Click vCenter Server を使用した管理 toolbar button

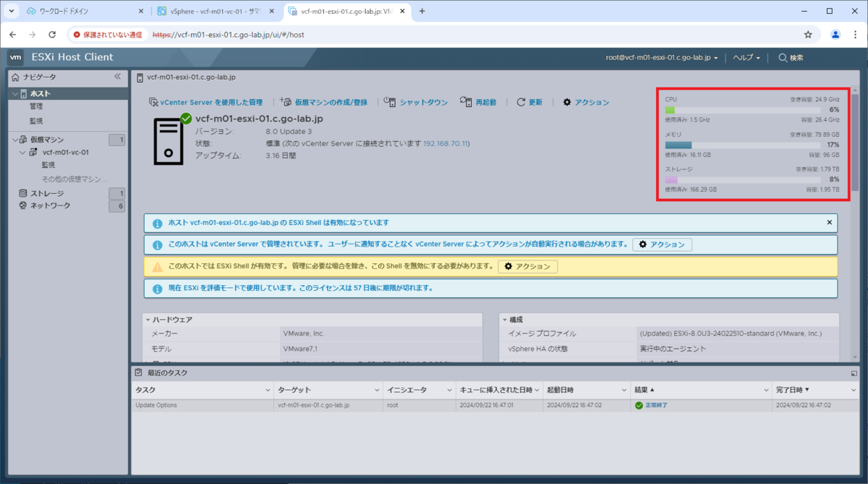[x=205, y=103]
